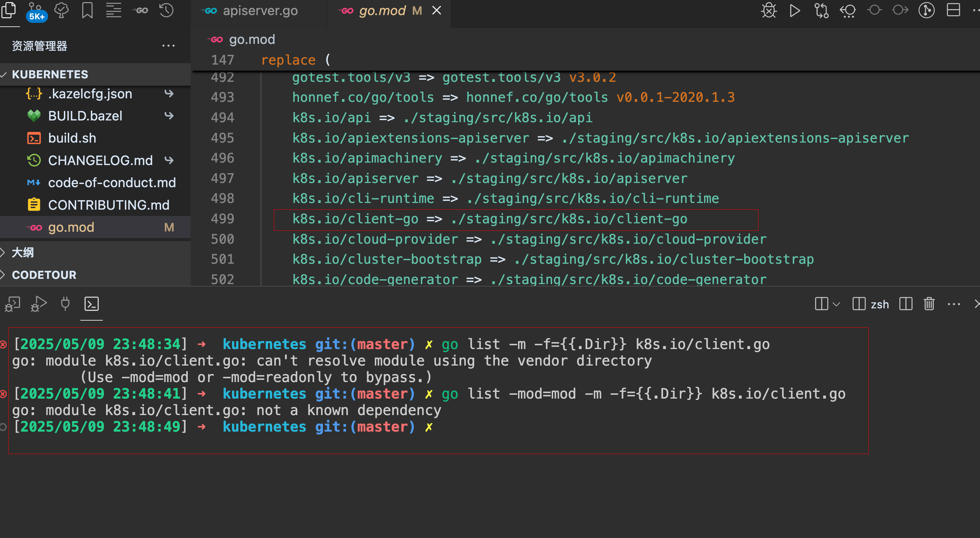The image size is (980, 538).
Task: Open new terminal profile dropdown arrow
Action: coord(836,304)
